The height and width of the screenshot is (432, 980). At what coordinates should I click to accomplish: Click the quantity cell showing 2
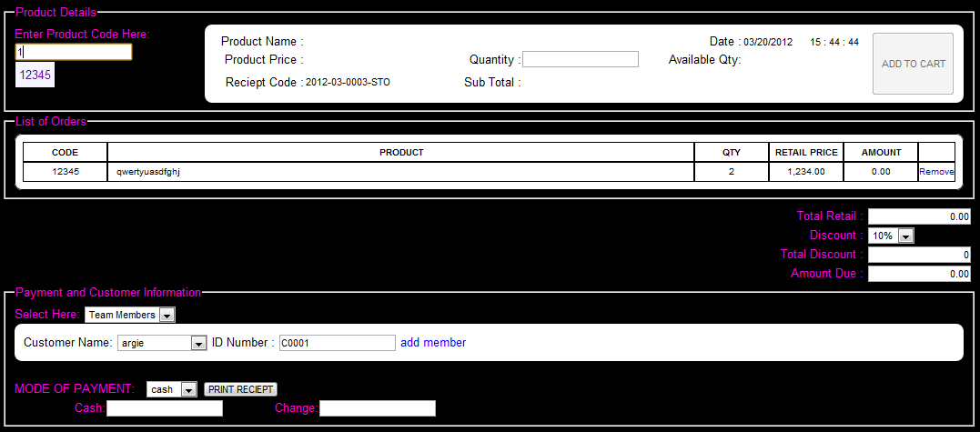tap(732, 172)
